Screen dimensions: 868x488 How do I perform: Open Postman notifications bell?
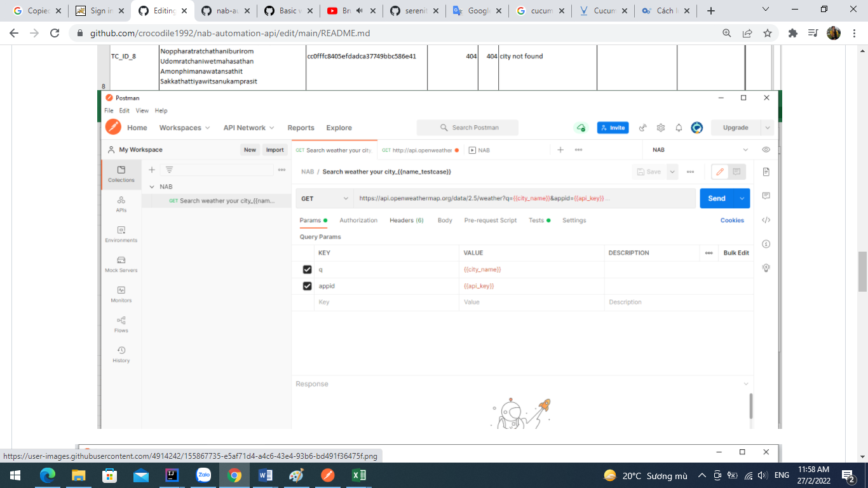coord(679,128)
